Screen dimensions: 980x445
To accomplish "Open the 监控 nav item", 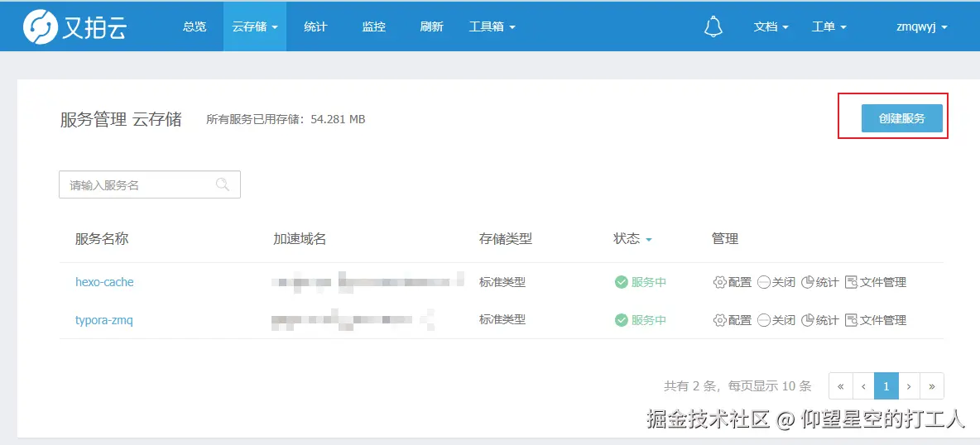I will click(374, 26).
